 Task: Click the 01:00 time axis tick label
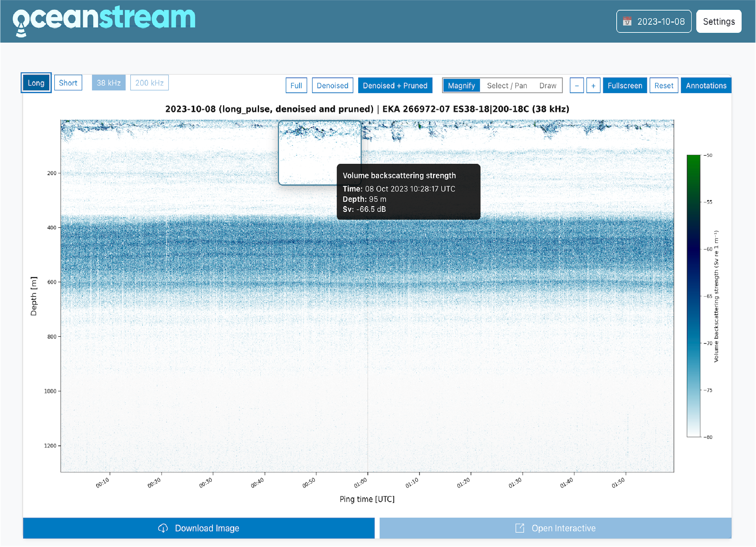[360, 483]
